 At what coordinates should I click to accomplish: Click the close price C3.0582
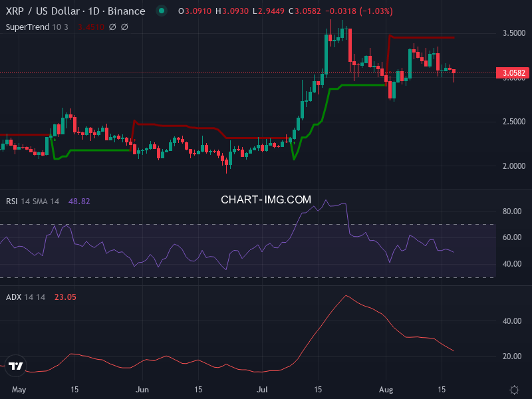click(x=305, y=11)
